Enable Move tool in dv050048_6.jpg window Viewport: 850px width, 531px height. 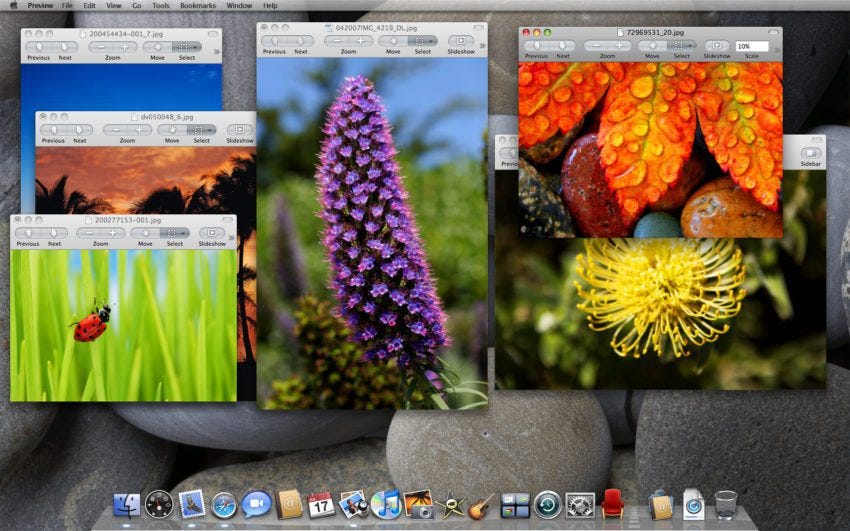[172, 130]
